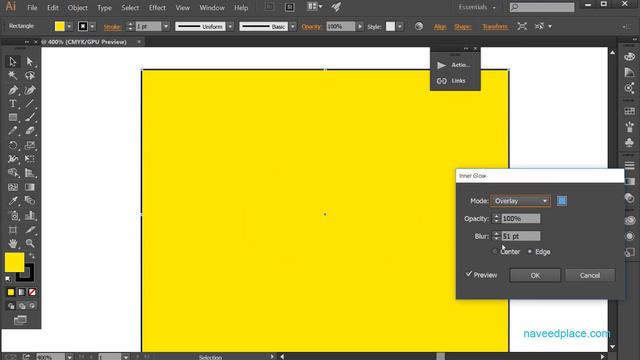Viewport: 640px width, 360px height.
Task: Select the Free Transform tool
Action: [29, 159]
